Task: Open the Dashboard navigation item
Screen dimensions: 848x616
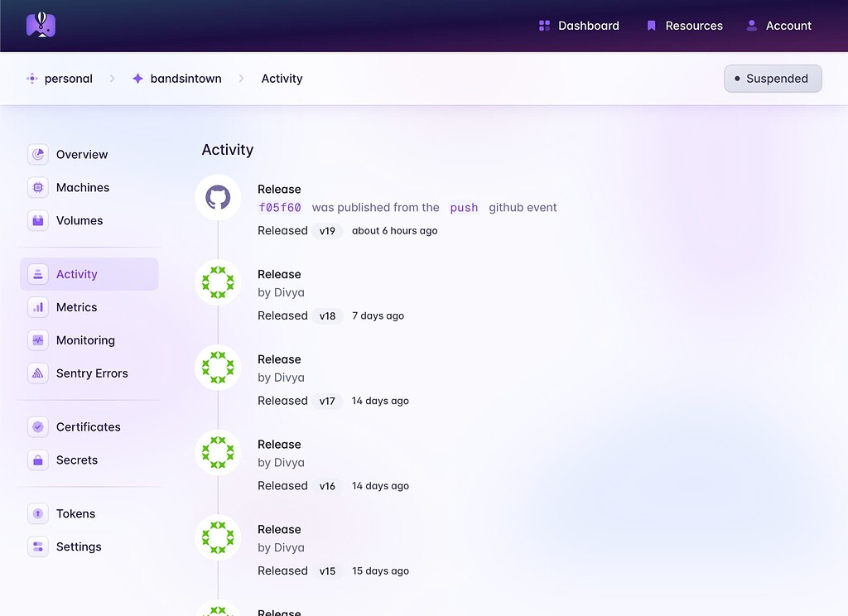Action: [x=578, y=26]
